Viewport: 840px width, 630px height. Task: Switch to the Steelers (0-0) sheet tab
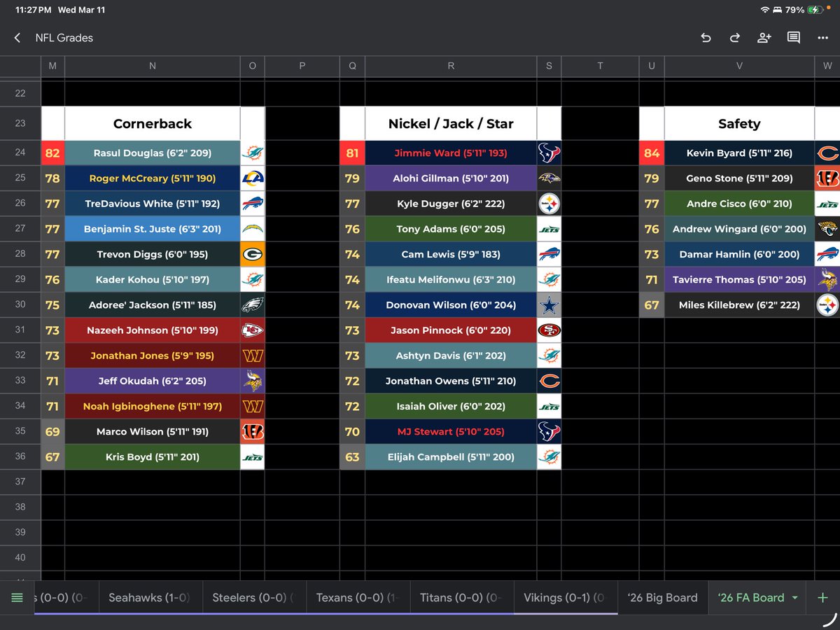tap(255, 598)
